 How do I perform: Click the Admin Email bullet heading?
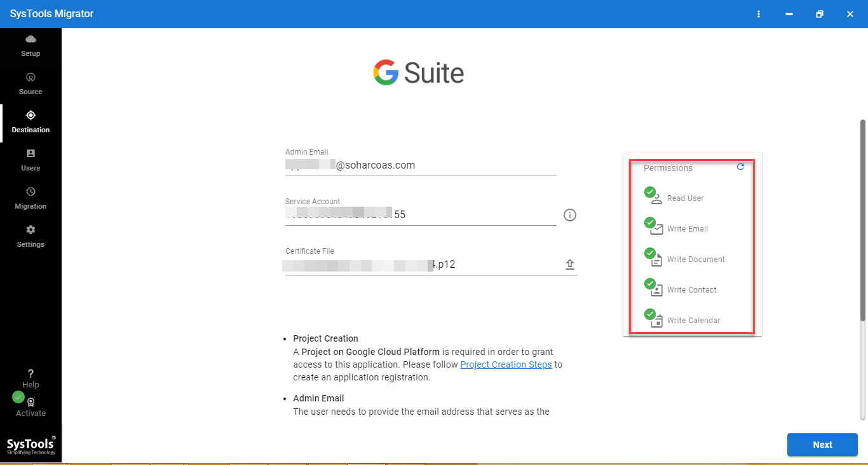(318, 398)
